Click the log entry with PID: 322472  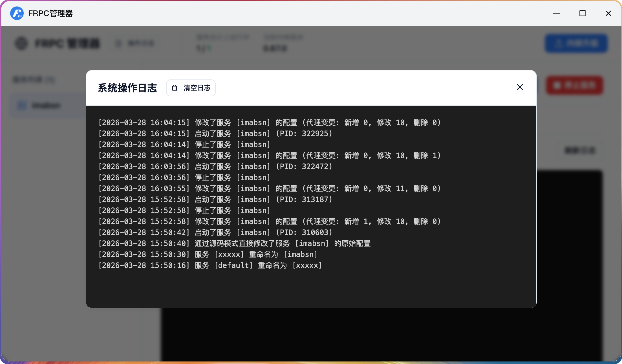(215, 167)
